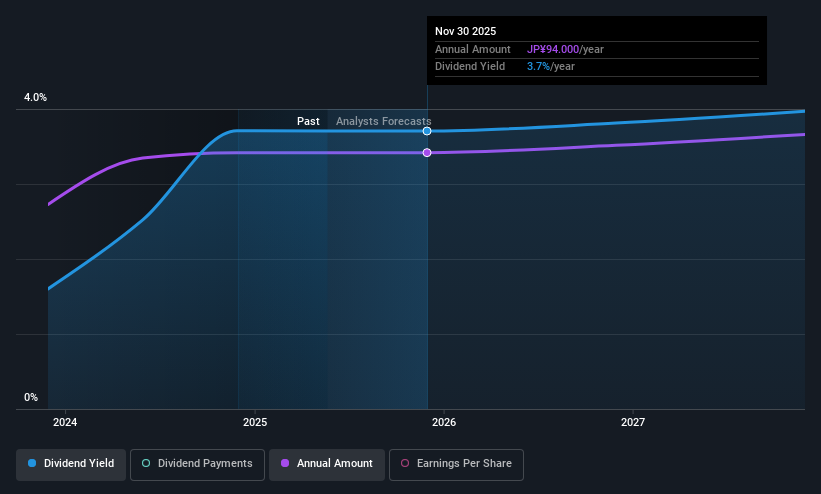Screen dimensions: 821x494
Task: Click the 2026 x-axis label
Action: [x=444, y=422]
